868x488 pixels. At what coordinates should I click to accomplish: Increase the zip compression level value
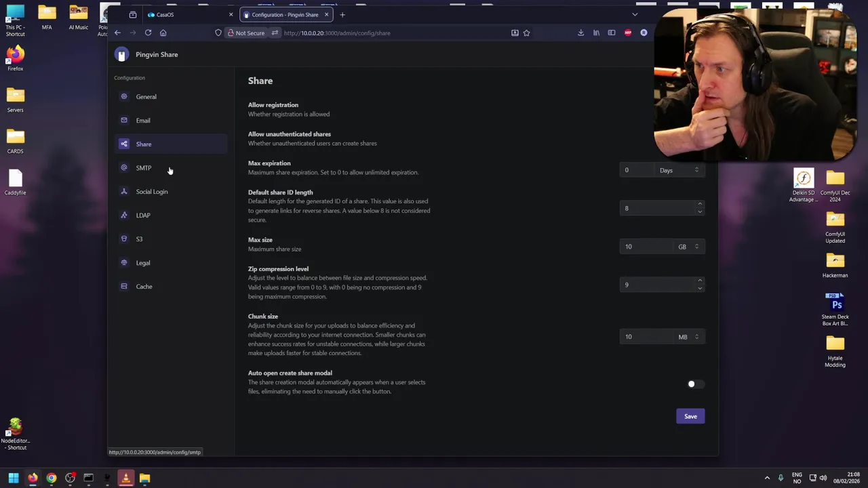pos(700,281)
